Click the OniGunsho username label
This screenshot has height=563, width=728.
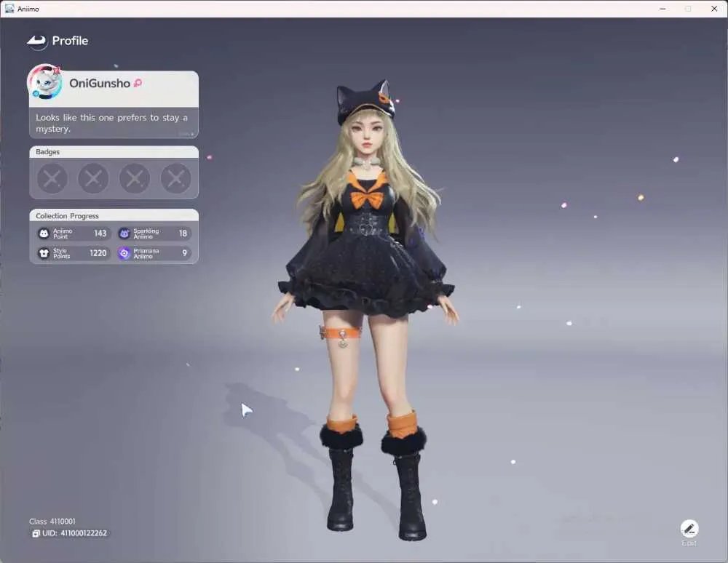(x=99, y=83)
